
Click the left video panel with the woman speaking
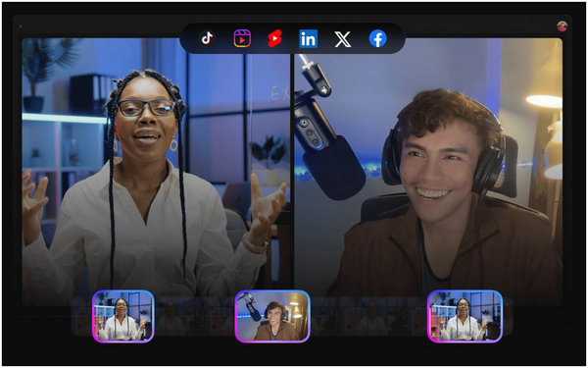156,165
